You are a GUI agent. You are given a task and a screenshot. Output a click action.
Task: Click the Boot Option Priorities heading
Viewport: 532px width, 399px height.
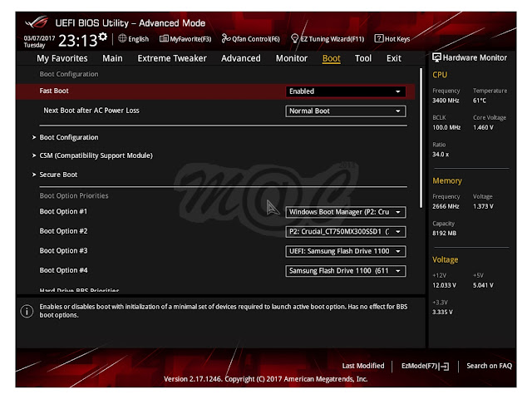point(74,196)
